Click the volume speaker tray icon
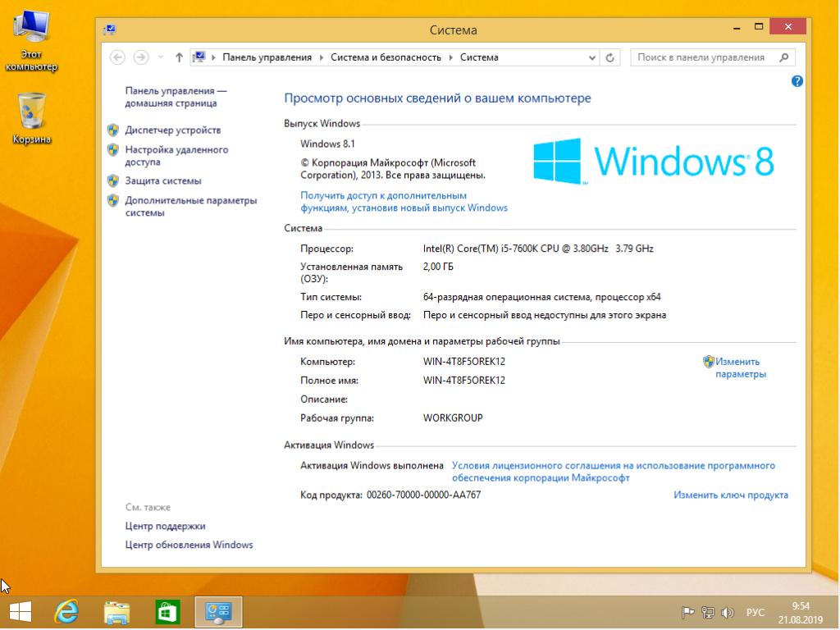 [x=727, y=612]
